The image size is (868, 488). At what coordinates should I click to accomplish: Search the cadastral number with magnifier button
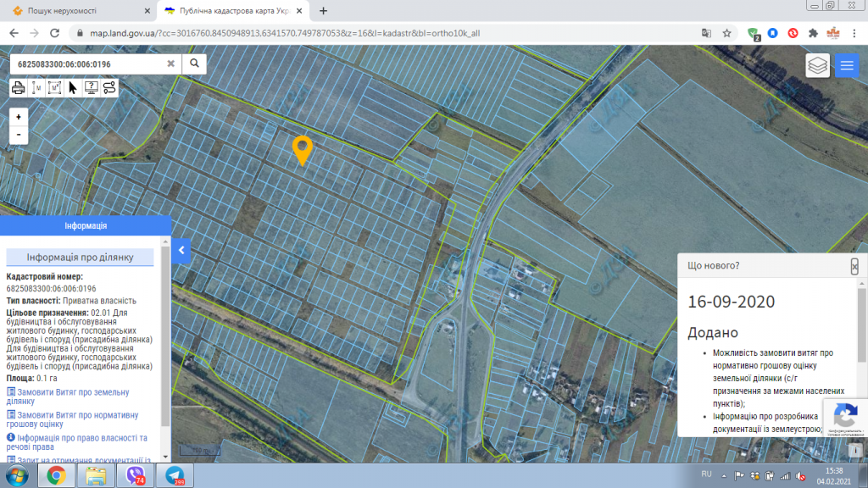tap(194, 64)
